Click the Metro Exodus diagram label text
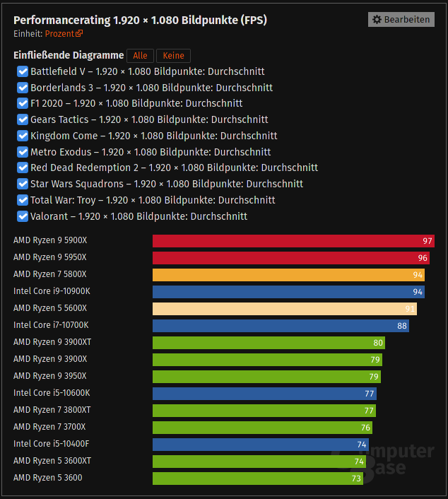448x499 pixels. [x=151, y=152]
